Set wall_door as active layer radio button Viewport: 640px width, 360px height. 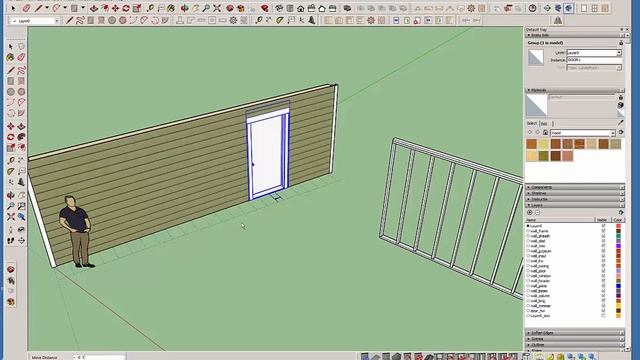click(528, 271)
